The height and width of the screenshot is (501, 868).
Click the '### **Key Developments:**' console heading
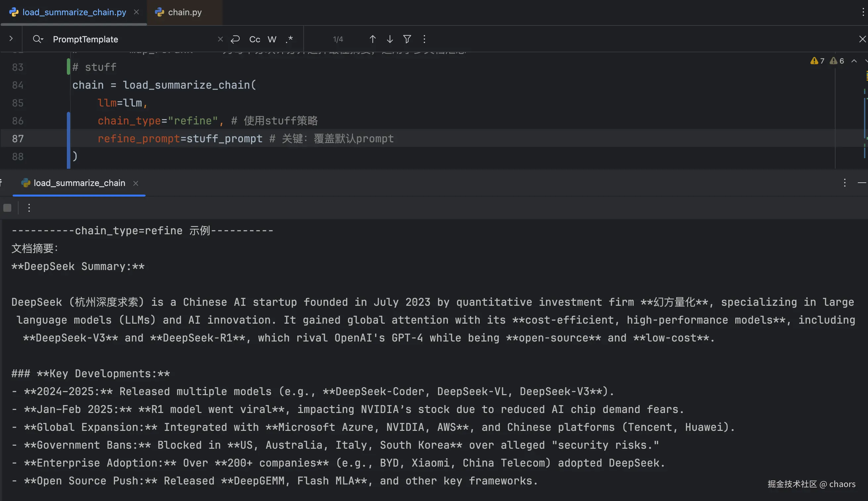point(90,374)
